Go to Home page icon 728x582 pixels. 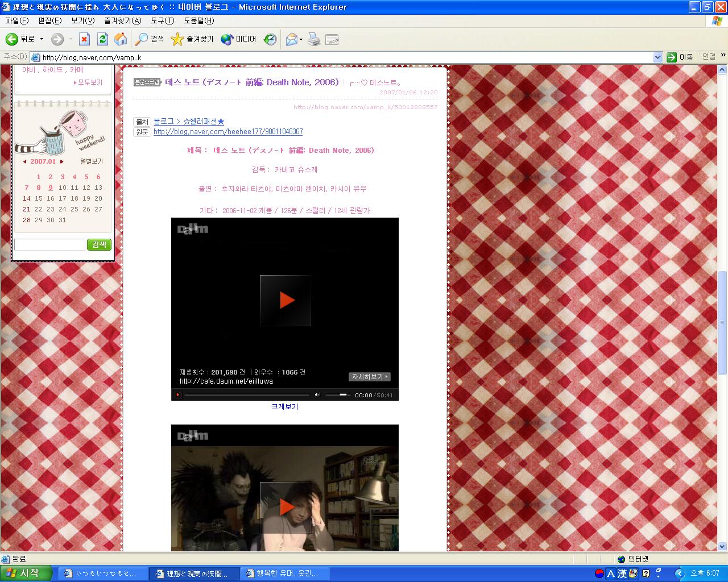point(121,39)
